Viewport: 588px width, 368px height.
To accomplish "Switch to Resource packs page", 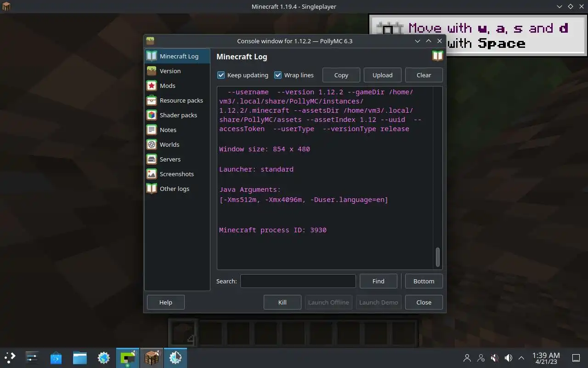I will click(x=177, y=100).
